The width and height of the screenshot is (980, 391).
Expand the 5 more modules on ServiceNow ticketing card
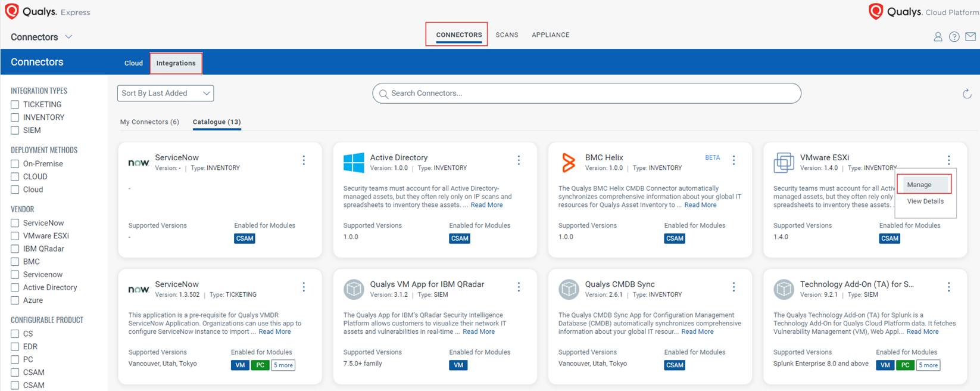[x=283, y=365]
